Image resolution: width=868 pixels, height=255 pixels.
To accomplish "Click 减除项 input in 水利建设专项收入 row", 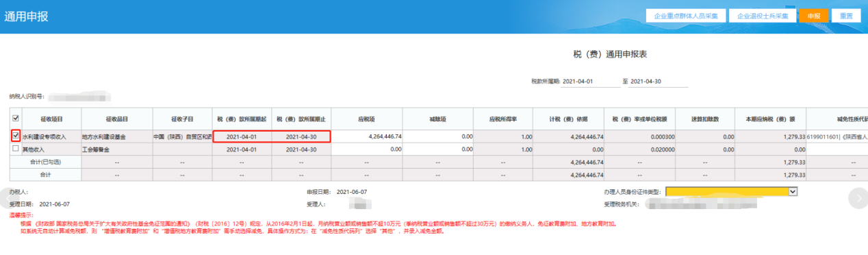I will 438,136.
